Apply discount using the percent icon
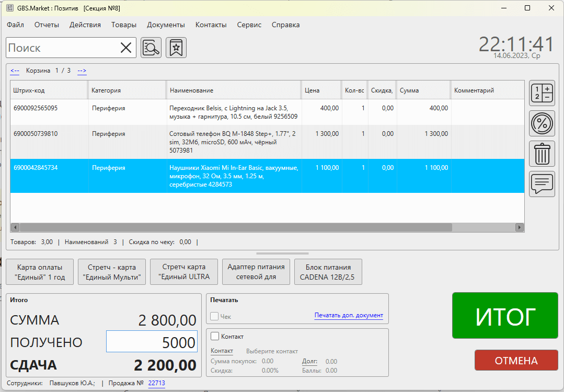Screen dimensions: 564x392 (542, 124)
